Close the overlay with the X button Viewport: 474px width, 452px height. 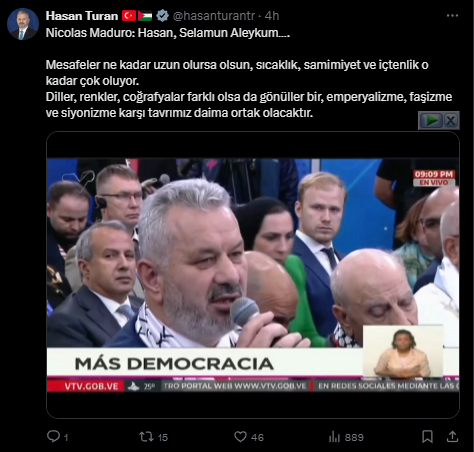pyautogui.click(x=451, y=120)
